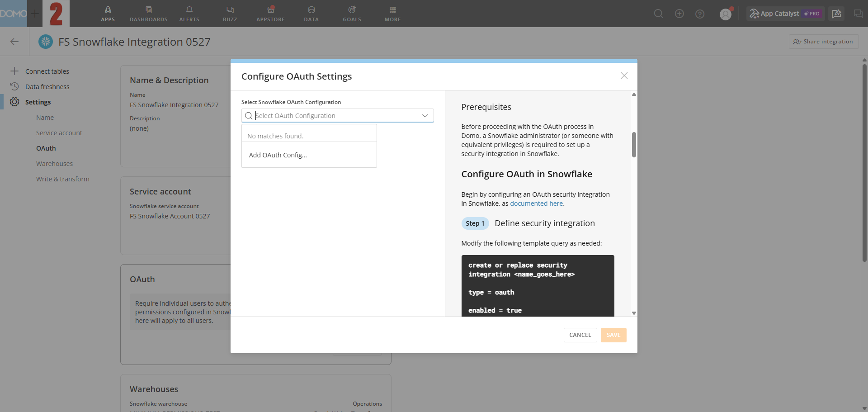Click the 'Snowflake warehouse' column label

point(158,404)
